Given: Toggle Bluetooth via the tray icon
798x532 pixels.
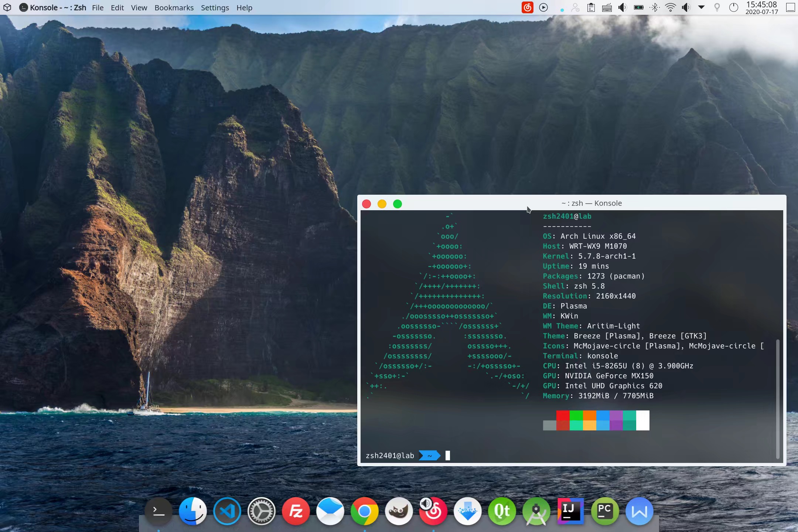Looking at the screenshot, I should click(654, 7).
